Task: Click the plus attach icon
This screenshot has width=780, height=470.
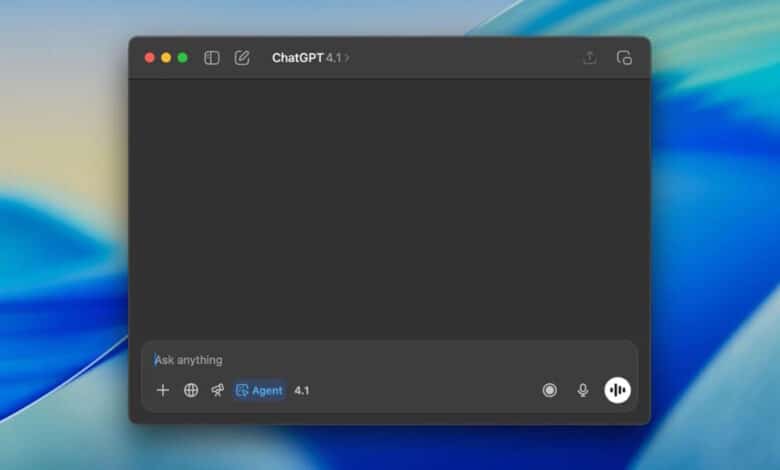Action: (x=163, y=390)
